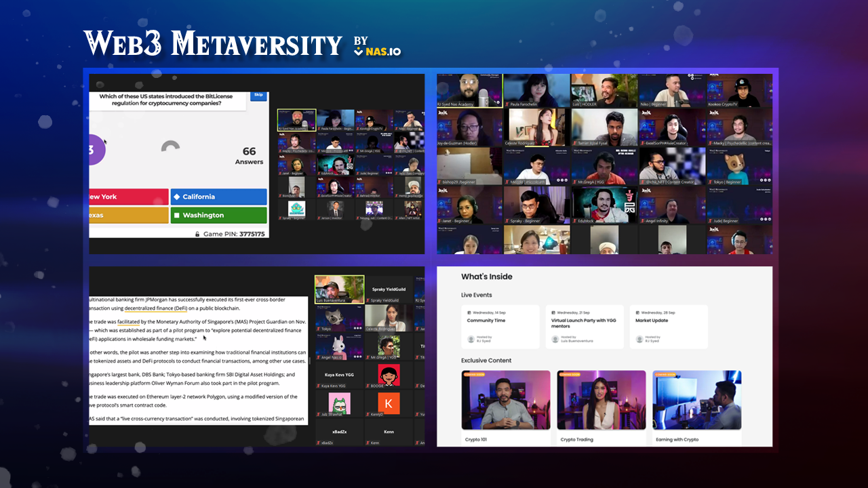
Task: Click the muted mic icon beside Paula Farochelin's gallery name
Action: pyautogui.click(x=507, y=104)
